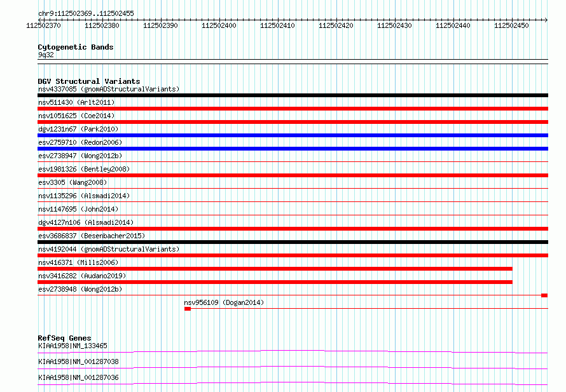Open variant label dgv1231n67 (Park2010)
Screen dimensions: 566x392
click(78, 129)
